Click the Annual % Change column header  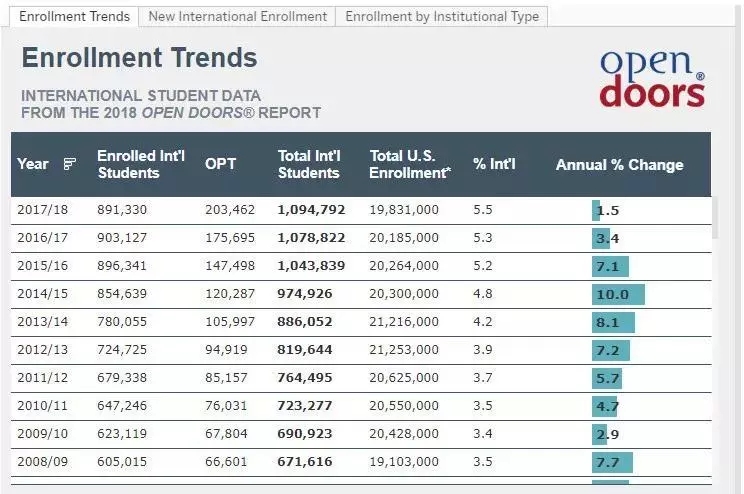coord(620,165)
